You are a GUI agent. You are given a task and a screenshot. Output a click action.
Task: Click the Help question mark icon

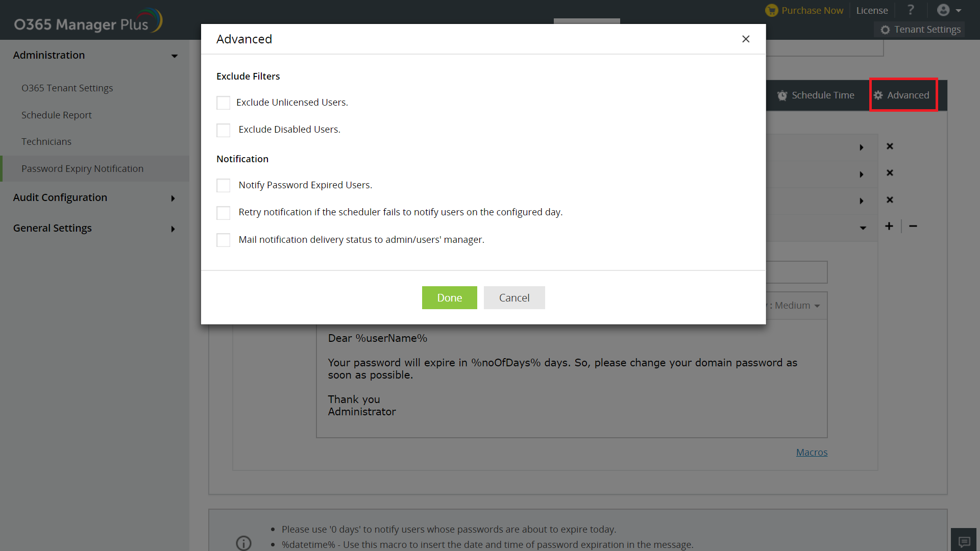point(911,10)
